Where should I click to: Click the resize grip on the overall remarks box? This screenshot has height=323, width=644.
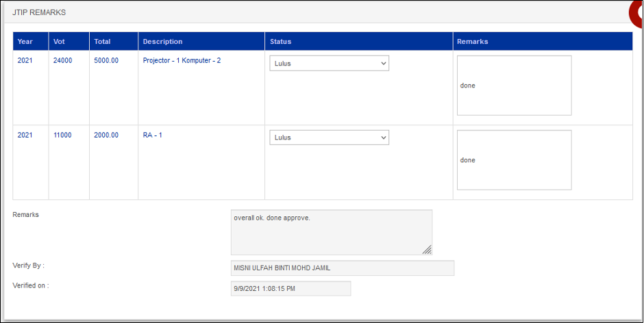coord(426,250)
